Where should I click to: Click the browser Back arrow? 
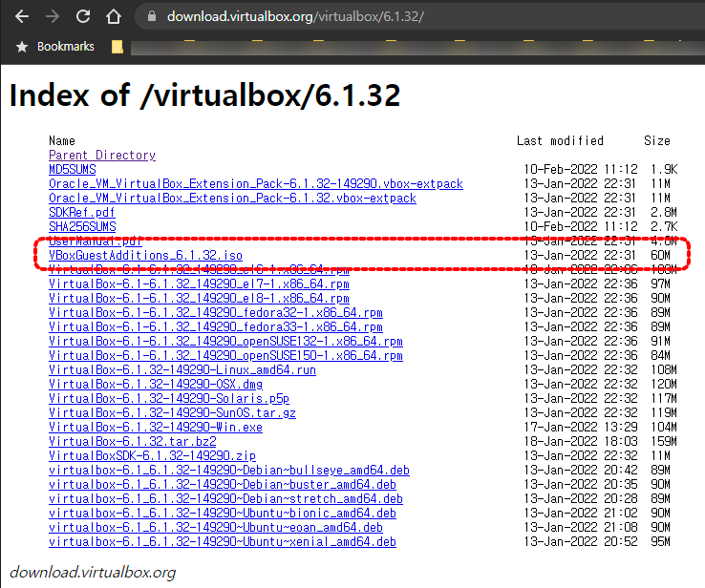tap(22, 16)
